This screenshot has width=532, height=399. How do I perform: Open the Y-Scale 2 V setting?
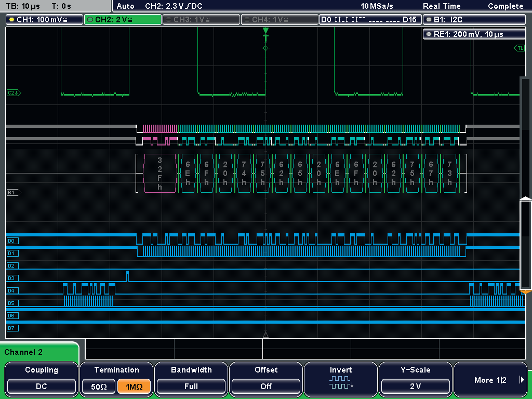(x=416, y=386)
